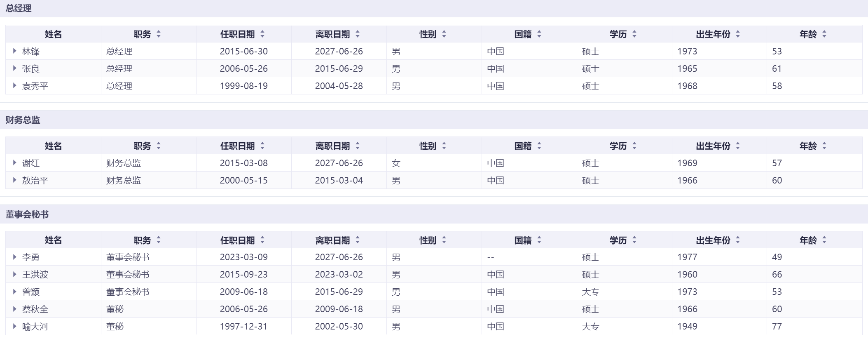Expand the 张良 row details
The width and height of the screenshot is (868, 339).
click(x=15, y=68)
